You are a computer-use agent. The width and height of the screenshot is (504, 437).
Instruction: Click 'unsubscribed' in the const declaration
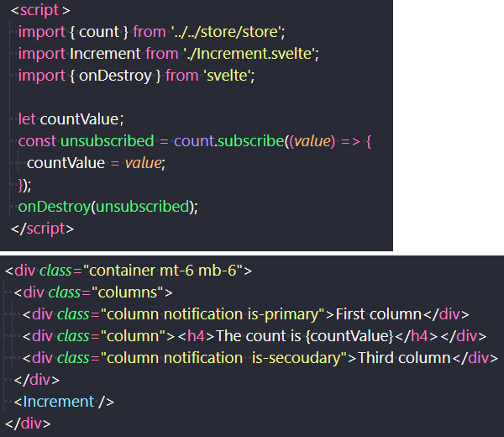coord(108,141)
